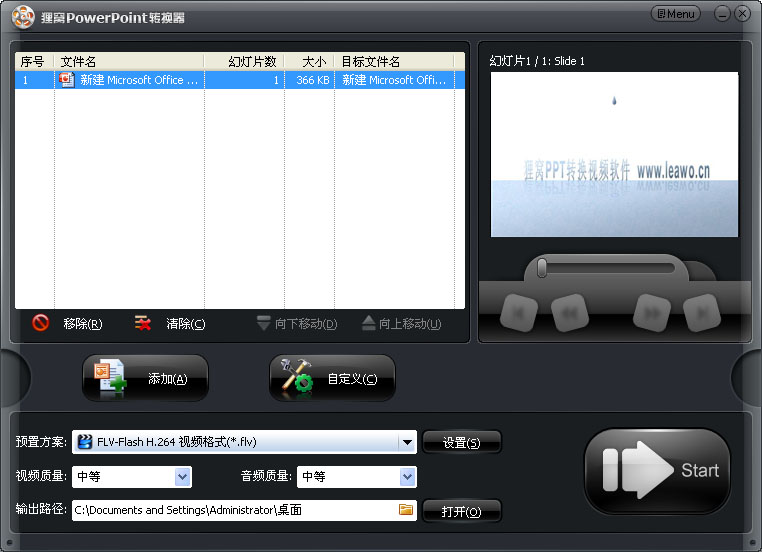Go to next slide in preview
Viewport: 762px width, 552px height.
tap(652, 313)
